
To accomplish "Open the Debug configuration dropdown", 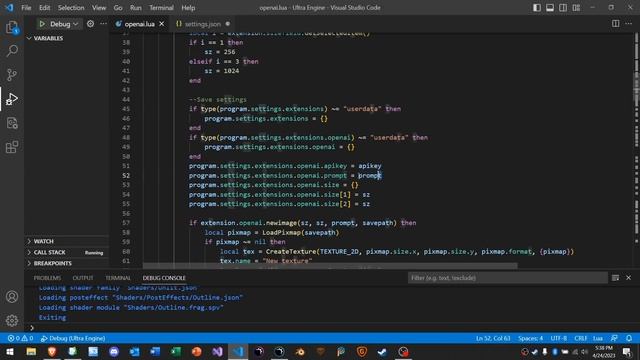I will [x=64, y=24].
